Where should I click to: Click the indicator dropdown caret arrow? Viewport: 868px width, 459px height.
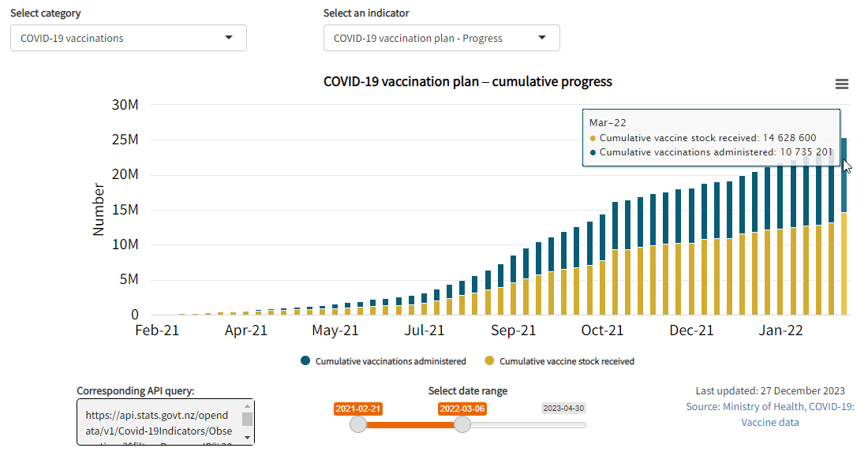542,38
